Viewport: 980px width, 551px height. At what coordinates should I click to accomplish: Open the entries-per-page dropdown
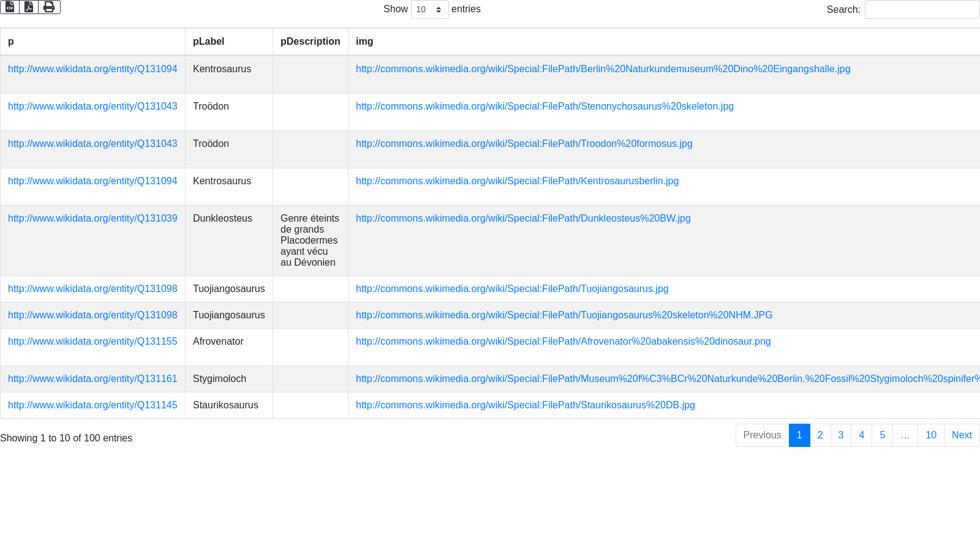coord(429,9)
